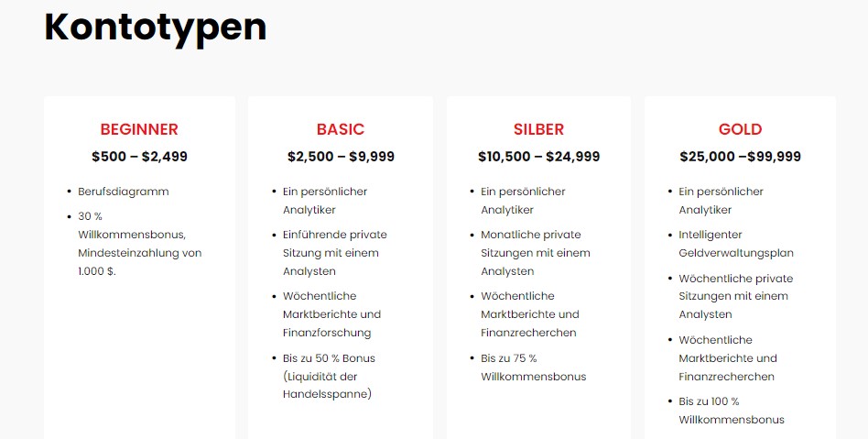Click the 30 % Willkommensbonus item in Beginner
The height and width of the screenshot is (439, 868).
pos(139,244)
